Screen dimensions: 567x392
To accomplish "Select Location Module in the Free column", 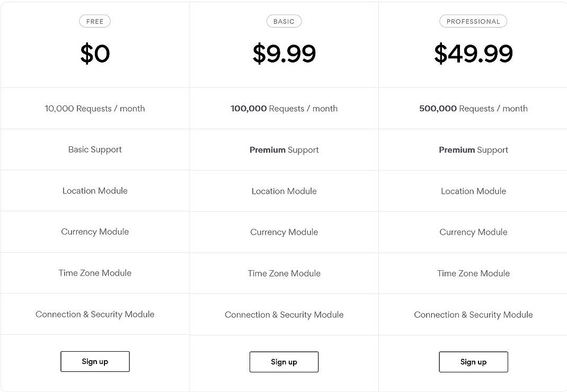I will pos(95,191).
